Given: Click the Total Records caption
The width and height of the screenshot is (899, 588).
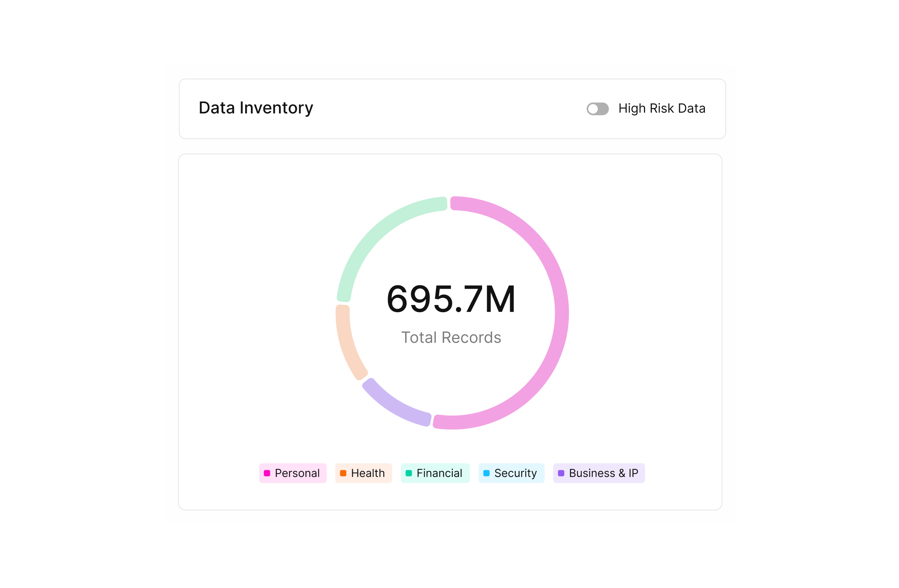Looking at the screenshot, I should [x=451, y=337].
